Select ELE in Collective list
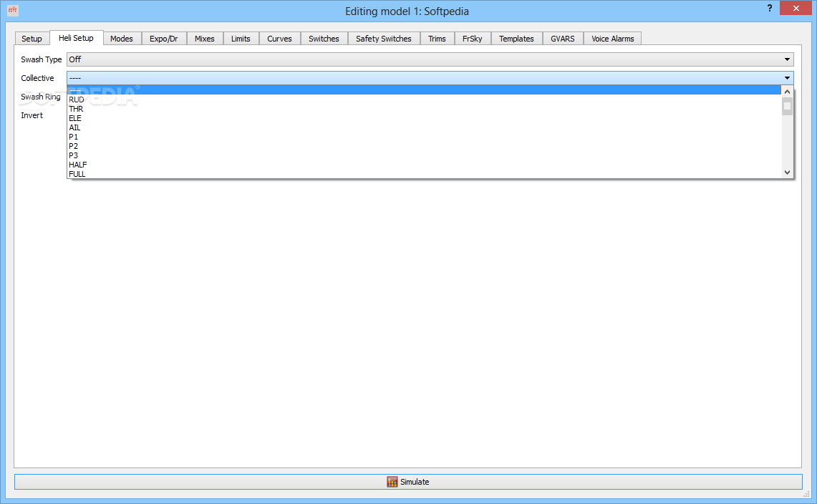The image size is (817, 504). click(424, 118)
